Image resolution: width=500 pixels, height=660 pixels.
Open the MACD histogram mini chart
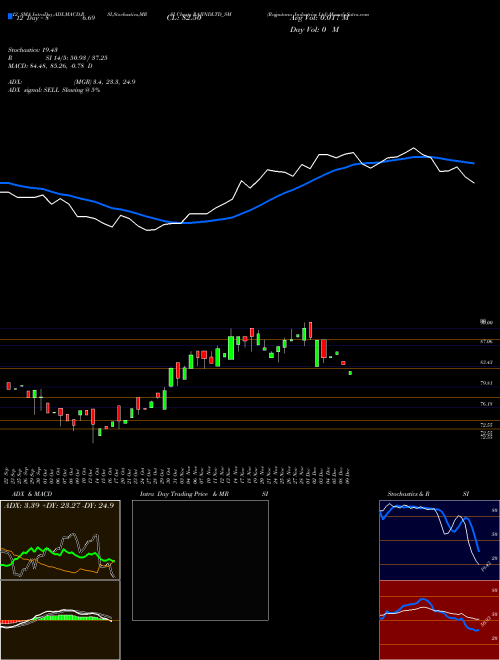point(60,620)
